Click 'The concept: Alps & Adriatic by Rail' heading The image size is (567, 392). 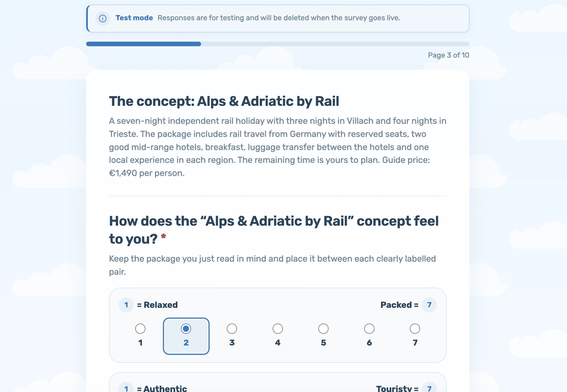tap(224, 101)
